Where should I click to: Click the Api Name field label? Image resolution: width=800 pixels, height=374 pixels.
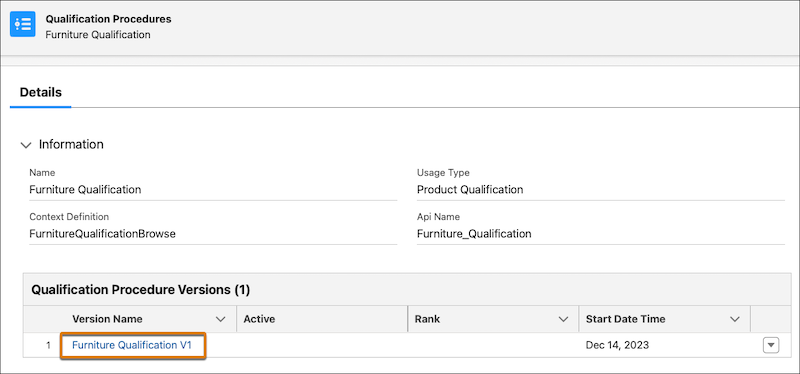click(x=438, y=217)
